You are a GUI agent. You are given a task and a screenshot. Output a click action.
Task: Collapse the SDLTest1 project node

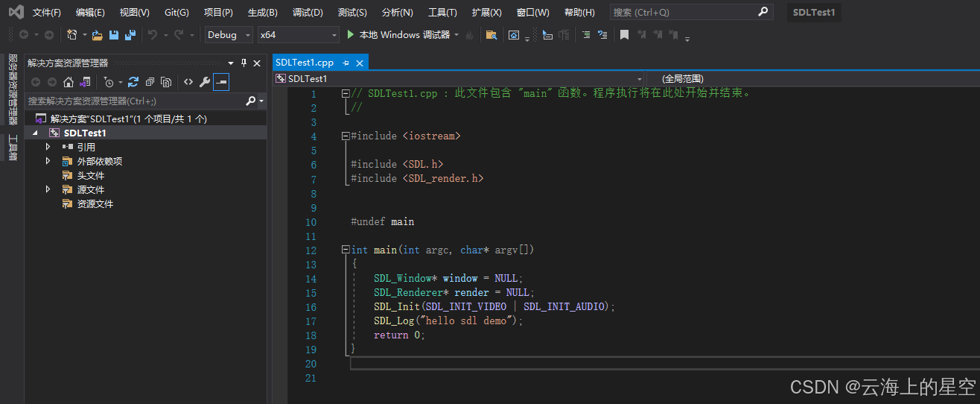[x=34, y=133]
